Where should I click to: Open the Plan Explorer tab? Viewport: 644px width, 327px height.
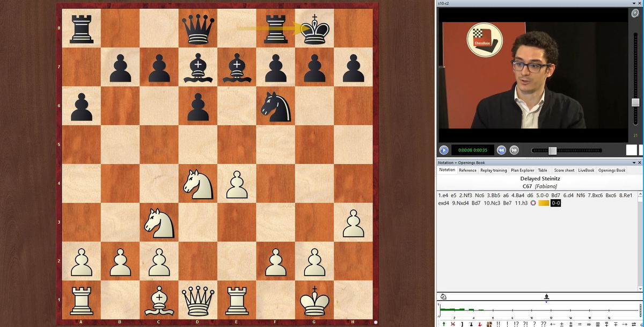(x=522, y=170)
